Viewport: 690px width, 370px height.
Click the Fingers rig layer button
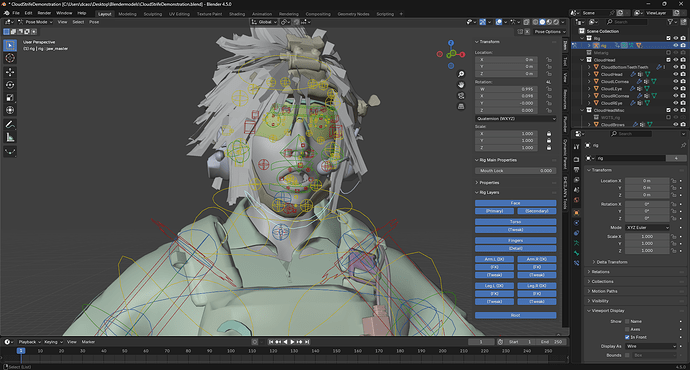[515, 241]
